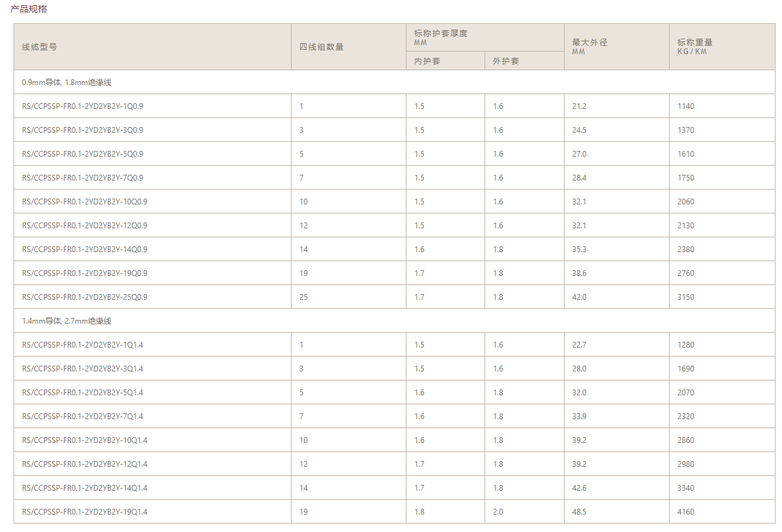782x532 pixels.
Task: Click model RS/CCPSSP-FR0.1-2YD2YB2Y-25Q0.9
Action: pos(85,297)
